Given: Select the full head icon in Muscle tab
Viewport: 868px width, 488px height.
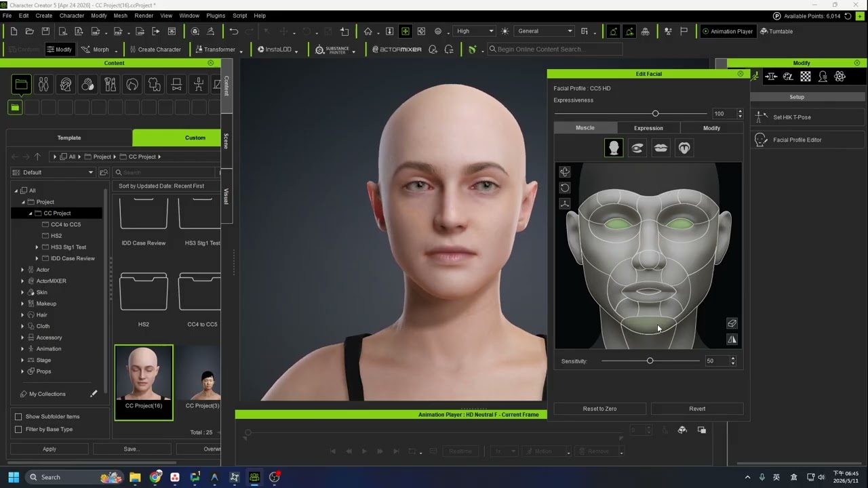Looking at the screenshot, I should click(614, 148).
